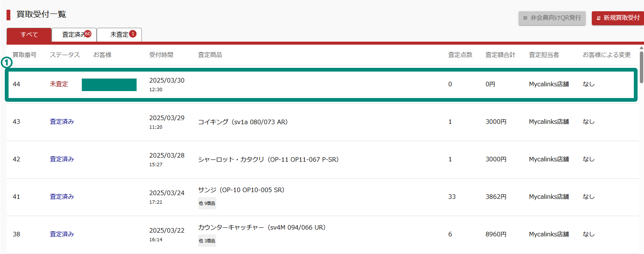Expand the 他 3商品 tag
The width and height of the screenshot is (644, 254).
pos(207,241)
